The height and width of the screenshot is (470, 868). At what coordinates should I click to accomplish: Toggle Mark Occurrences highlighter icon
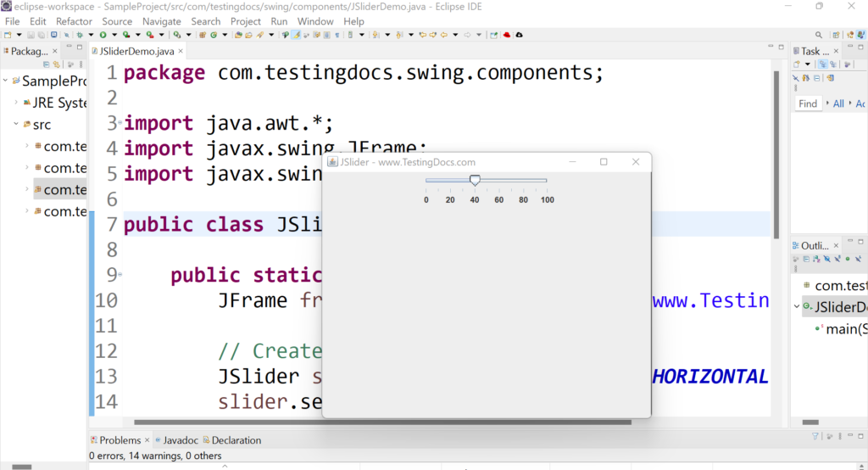click(x=296, y=35)
